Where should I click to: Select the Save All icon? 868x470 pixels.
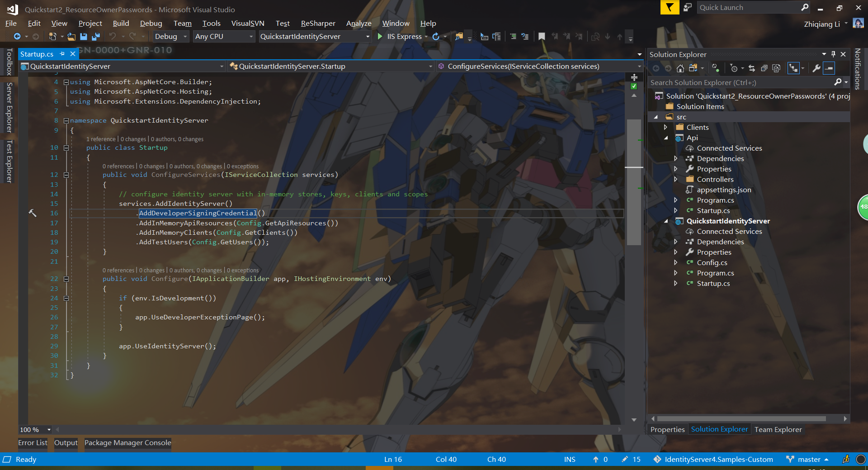[x=95, y=37]
